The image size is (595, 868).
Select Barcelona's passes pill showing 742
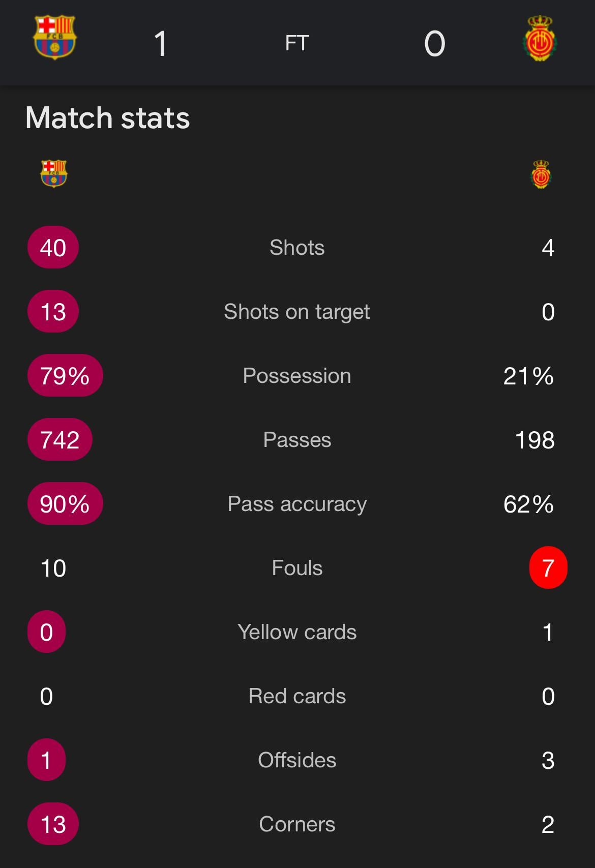(59, 440)
